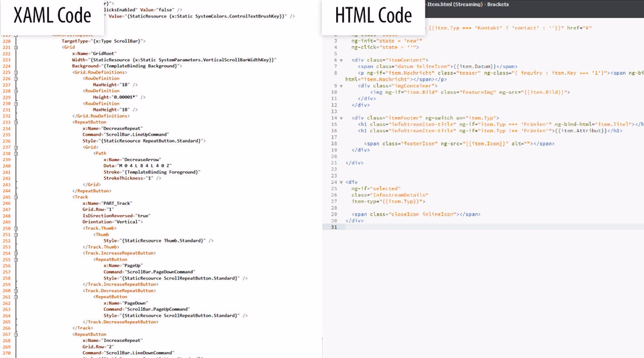Collapse the Track fold at line 245

tap(16, 197)
